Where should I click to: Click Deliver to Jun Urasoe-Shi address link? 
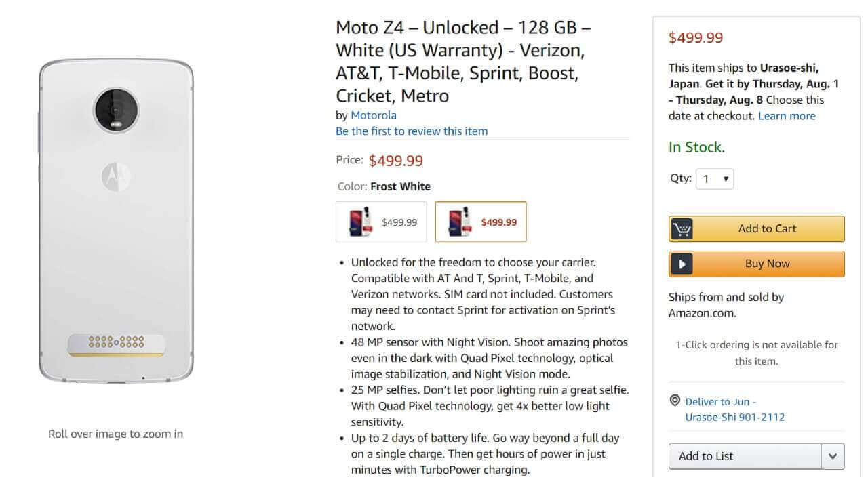[x=734, y=409]
